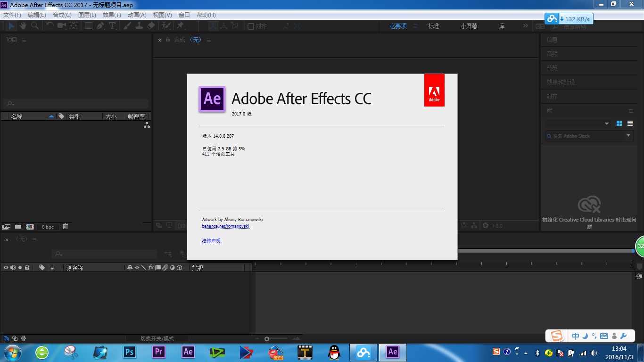The image size is (644, 362).
Task: Select the Brush tool
Action: point(127,26)
